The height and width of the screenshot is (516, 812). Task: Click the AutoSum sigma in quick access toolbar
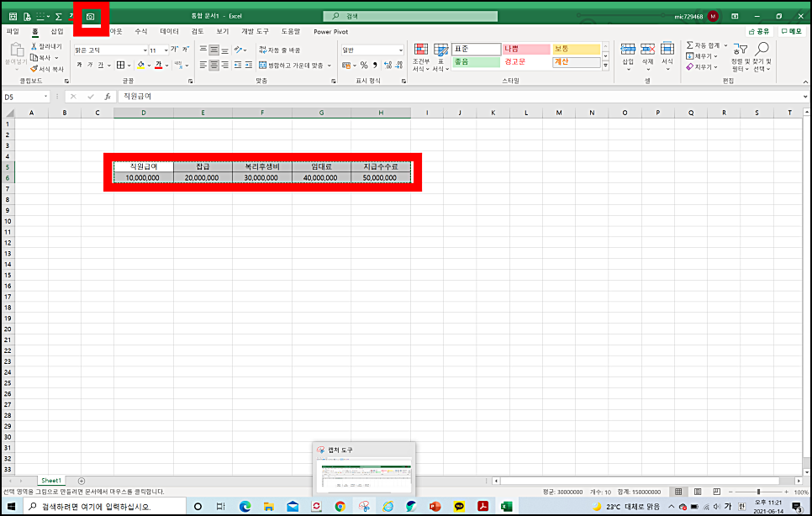pyautogui.click(x=59, y=17)
